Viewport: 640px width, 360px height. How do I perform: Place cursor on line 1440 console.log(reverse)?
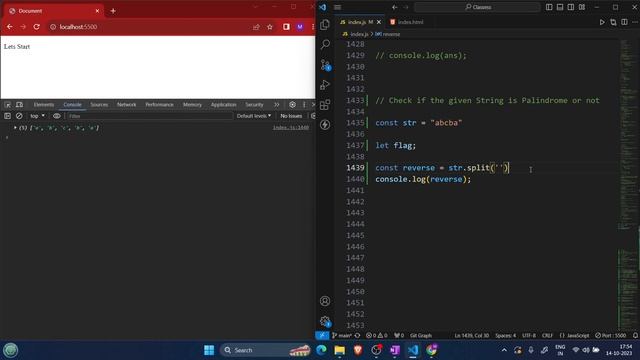coord(423,179)
